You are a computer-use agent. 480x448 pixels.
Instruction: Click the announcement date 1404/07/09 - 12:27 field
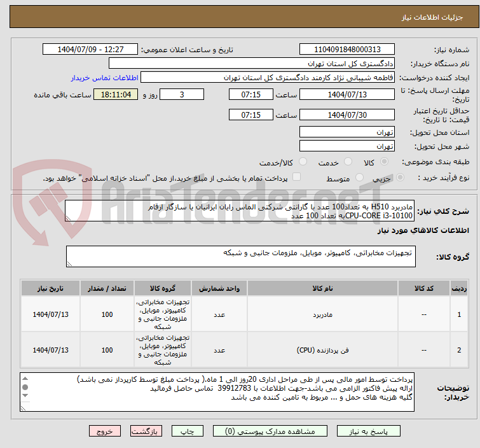[x=90, y=50]
